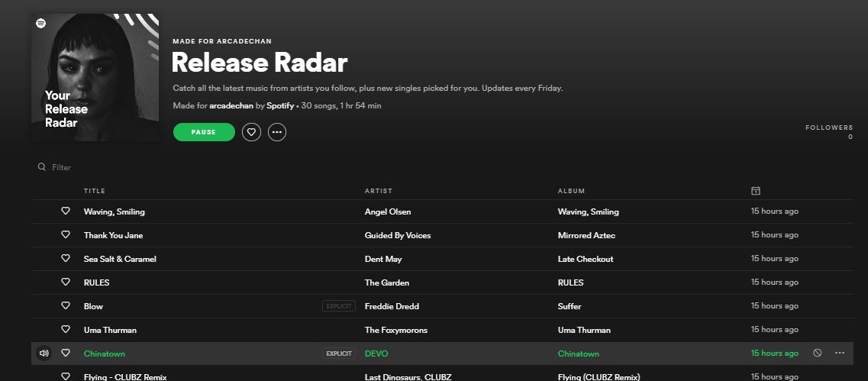Screen dimensions: 868x381
Task: Open more options for the Chinatown track
Action: click(x=839, y=354)
